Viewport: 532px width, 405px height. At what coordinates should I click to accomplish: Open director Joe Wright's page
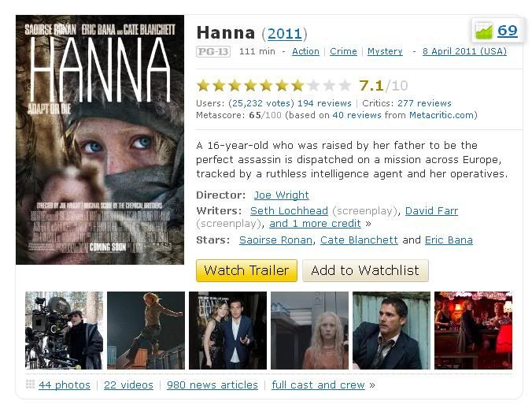(281, 195)
